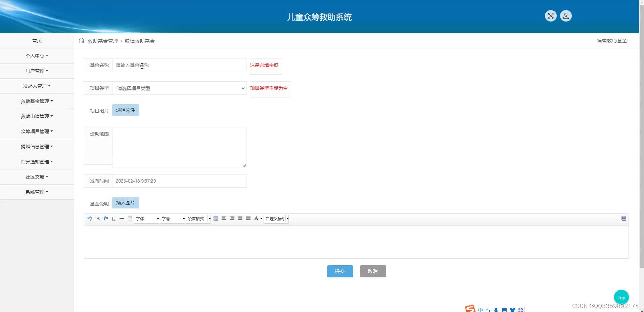
Task: Expand the 个人中心 sidebar menu
Action: [x=37, y=56]
